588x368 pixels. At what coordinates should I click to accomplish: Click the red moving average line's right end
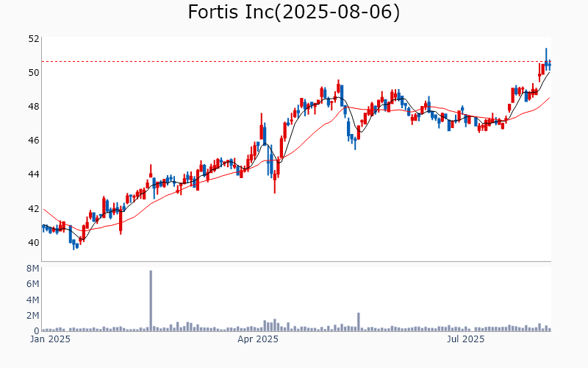tap(549, 97)
